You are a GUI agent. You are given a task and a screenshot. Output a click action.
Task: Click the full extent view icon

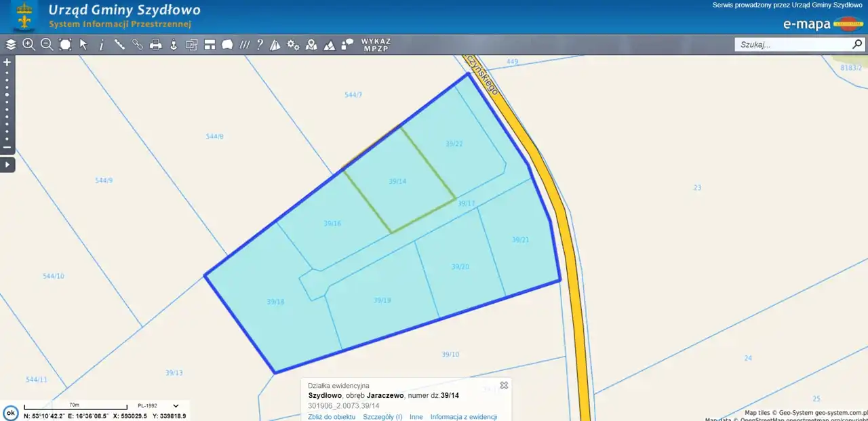pyautogui.click(x=65, y=45)
